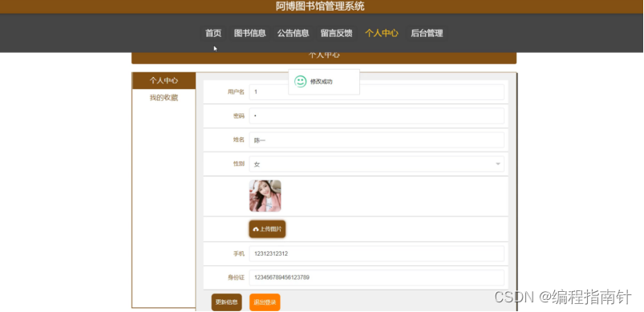Viewport: 644px width, 312px height.
Task: Click the 身份证 field label
Action: (x=236, y=278)
